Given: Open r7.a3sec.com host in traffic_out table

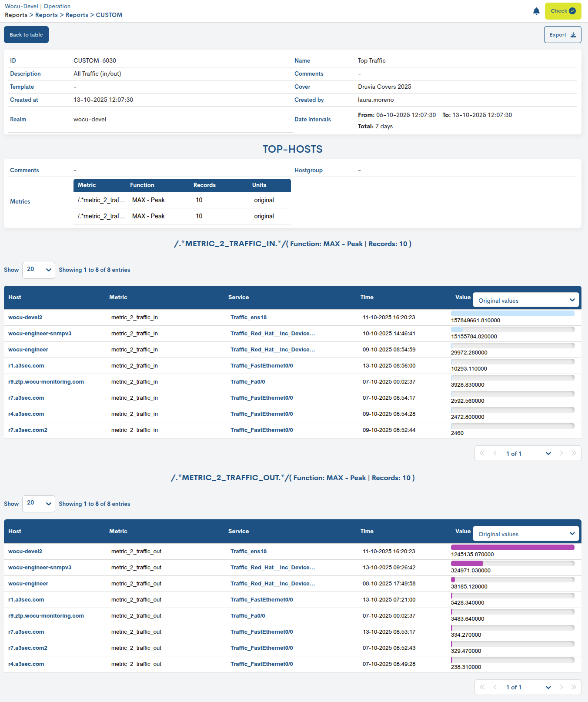Looking at the screenshot, I should [x=26, y=632].
